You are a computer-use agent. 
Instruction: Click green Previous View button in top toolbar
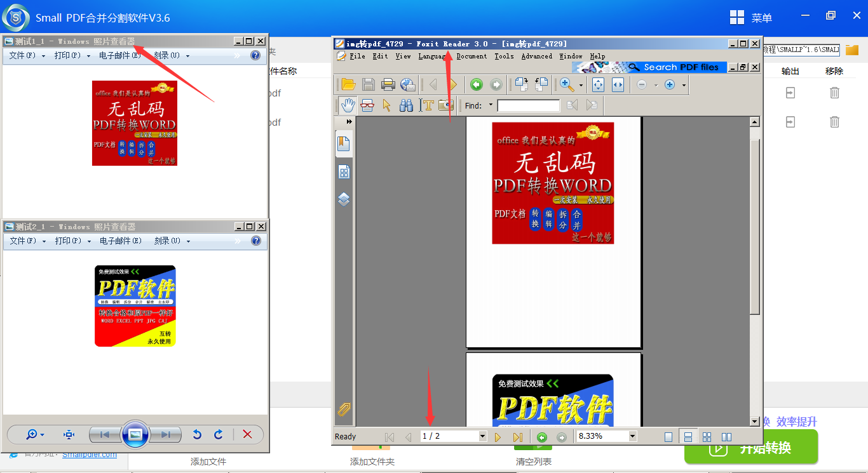[x=476, y=84]
